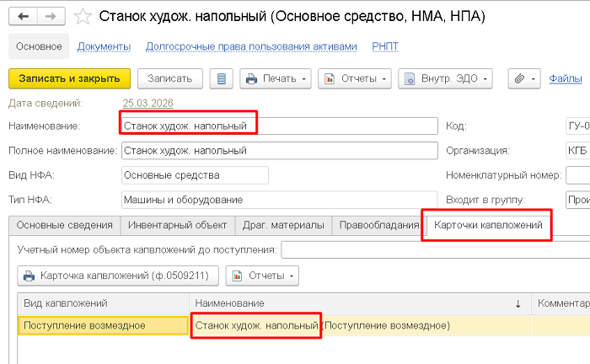
Task: Open the Файлы link
Action: (x=566, y=78)
